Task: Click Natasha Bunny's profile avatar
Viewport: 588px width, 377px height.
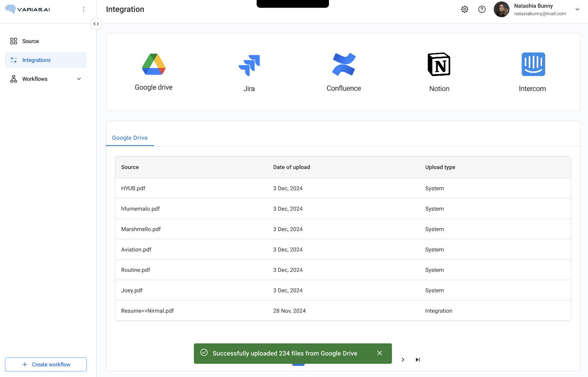Action: (x=501, y=9)
